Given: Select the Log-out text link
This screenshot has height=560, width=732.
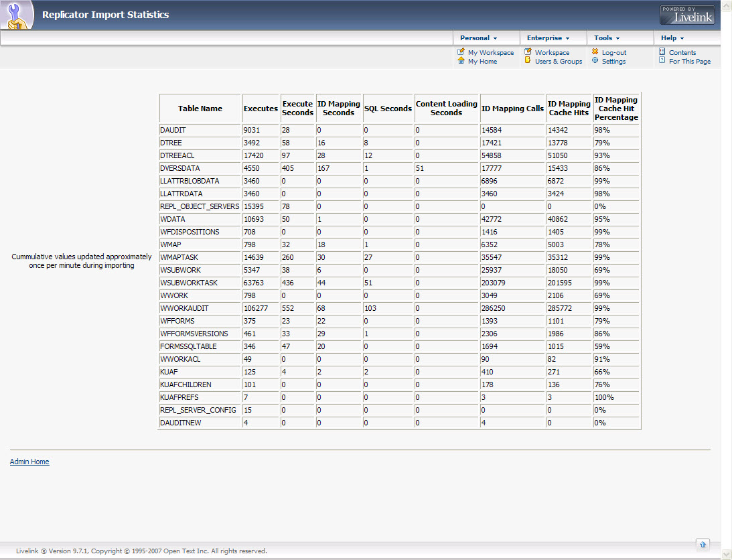Looking at the screenshot, I should (x=614, y=53).
